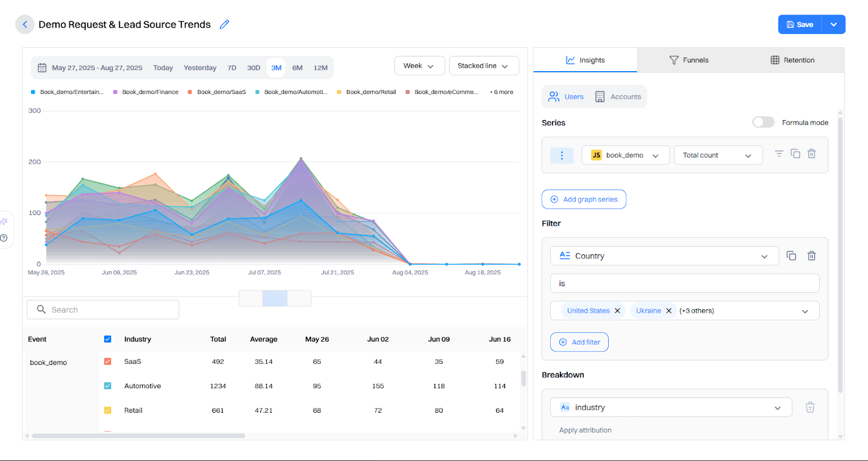This screenshot has height=461, width=868.
Task: Open the Total count dropdown
Action: 718,155
